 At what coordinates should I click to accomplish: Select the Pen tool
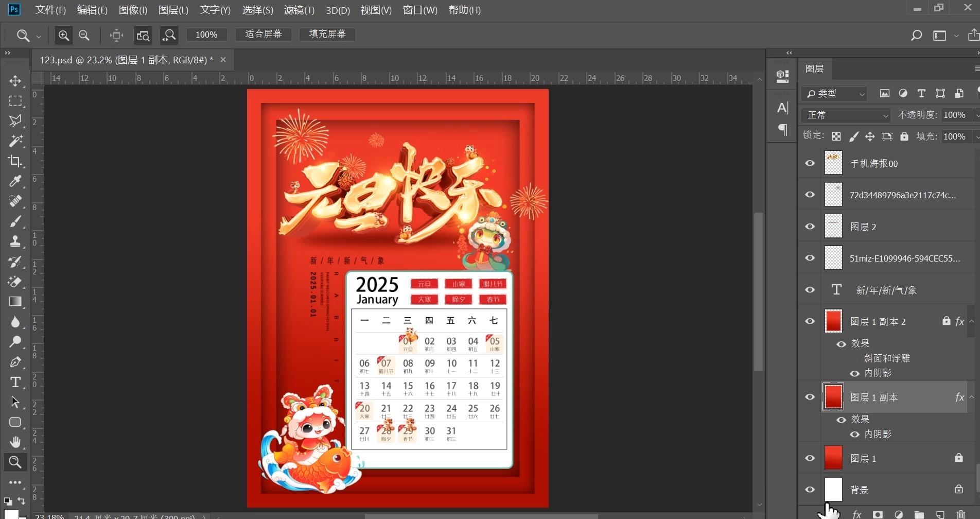[15, 362]
